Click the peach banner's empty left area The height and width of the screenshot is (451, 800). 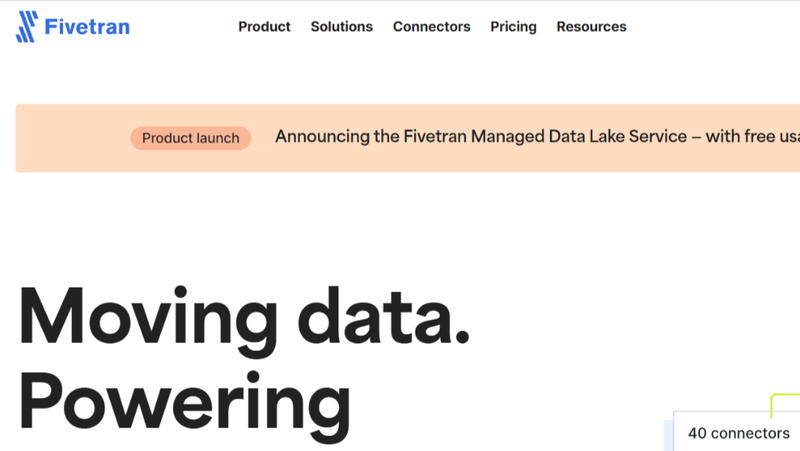click(x=73, y=138)
